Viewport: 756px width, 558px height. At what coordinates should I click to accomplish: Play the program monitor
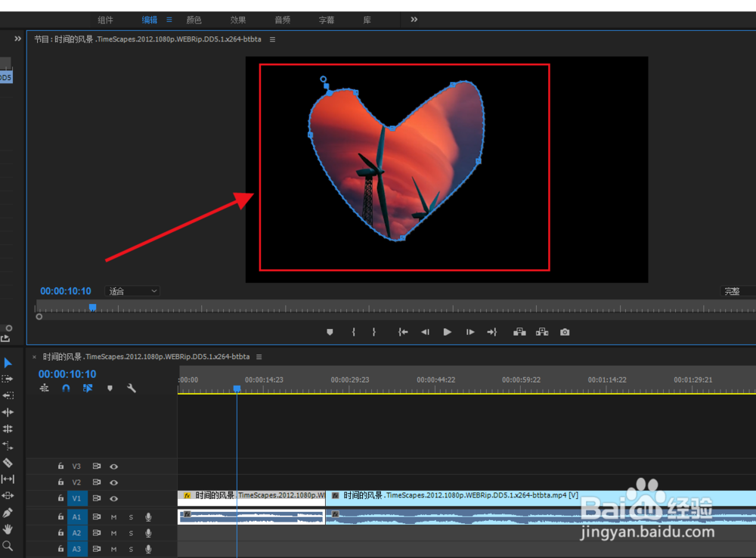click(447, 332)
